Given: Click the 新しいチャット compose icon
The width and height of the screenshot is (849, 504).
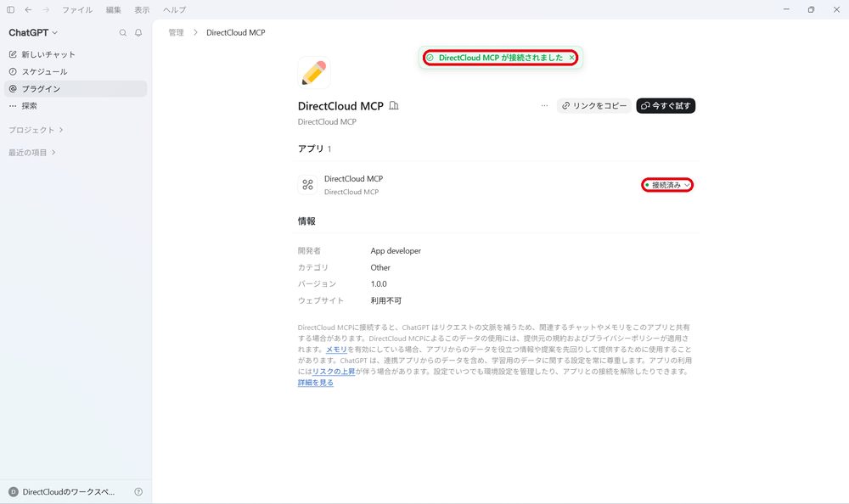Looking at the screenshot, I should [13, 54].
